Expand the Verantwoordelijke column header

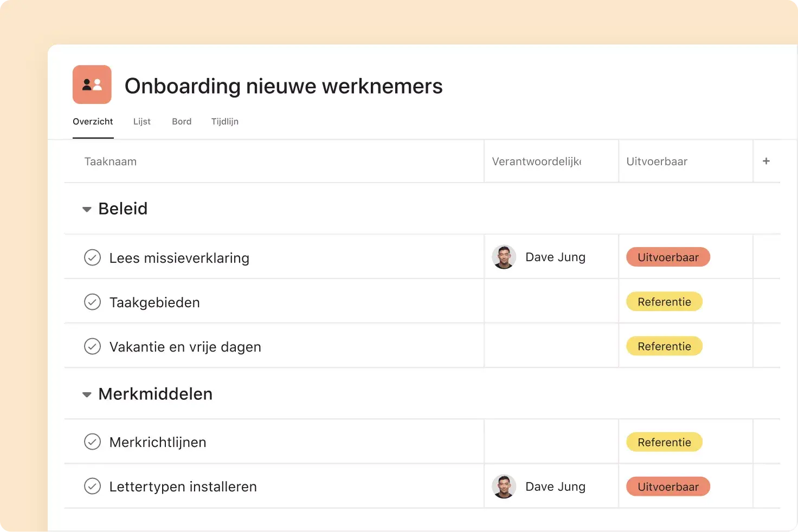coord(536,161)
